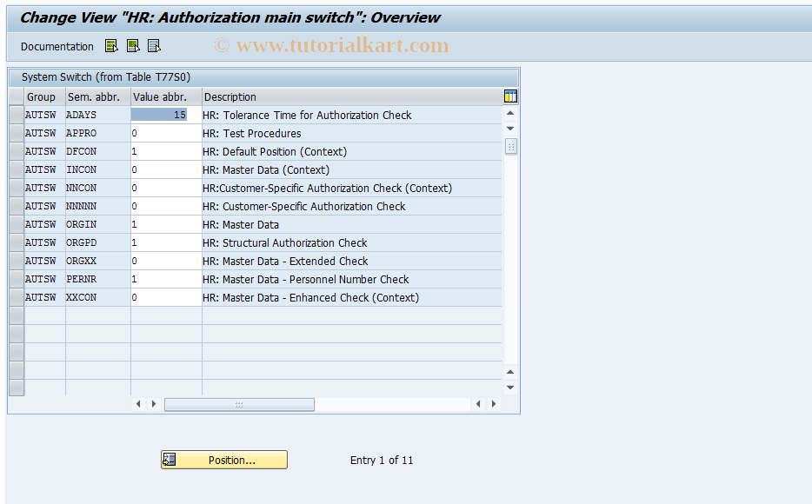Open the display documentation icon
The image size is (812, 504).
click(110, 45)
